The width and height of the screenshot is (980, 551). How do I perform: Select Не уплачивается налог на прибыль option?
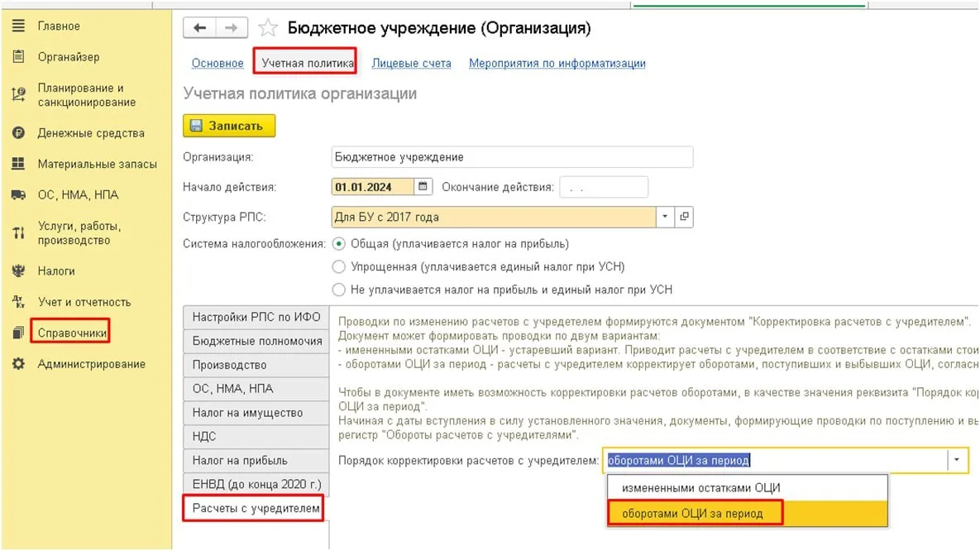click(x=339, y=290)
